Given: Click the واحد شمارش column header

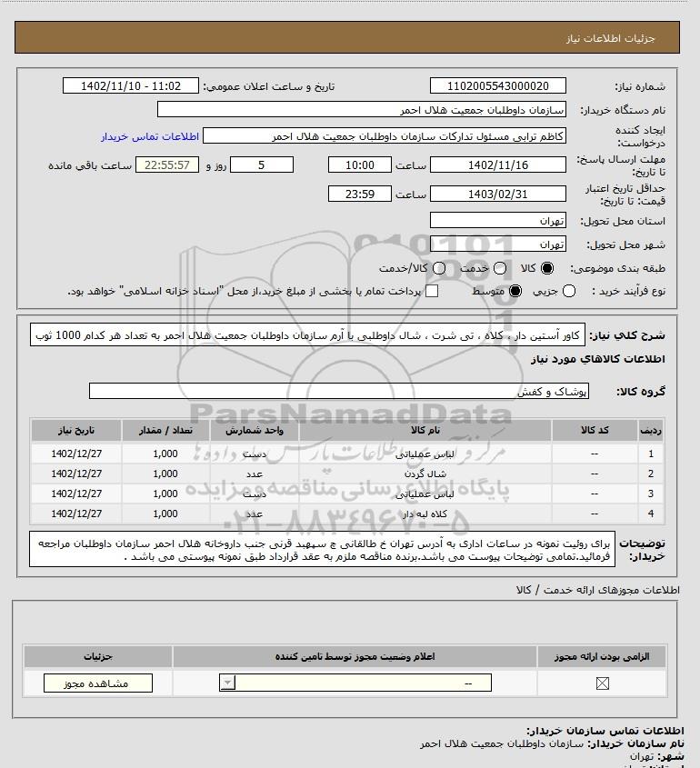Looking at the screenshot, I should click(255, 431).
